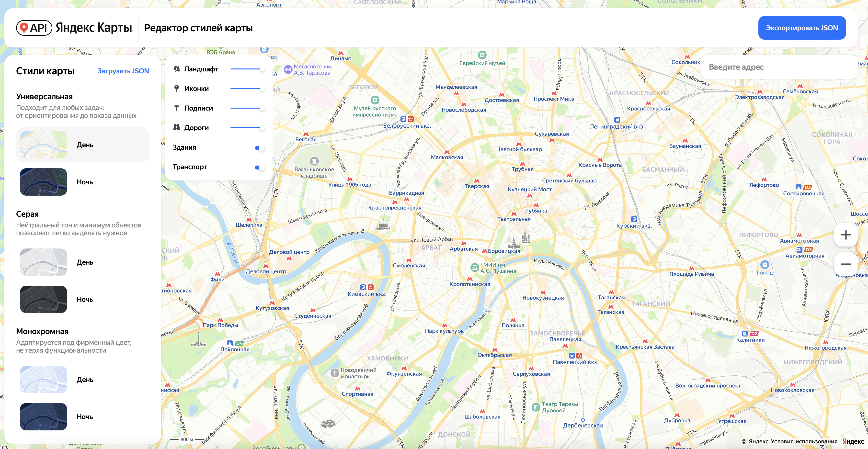Choose the Монохромная Ночь map style
868x449 pixels.
pos(82,417)
